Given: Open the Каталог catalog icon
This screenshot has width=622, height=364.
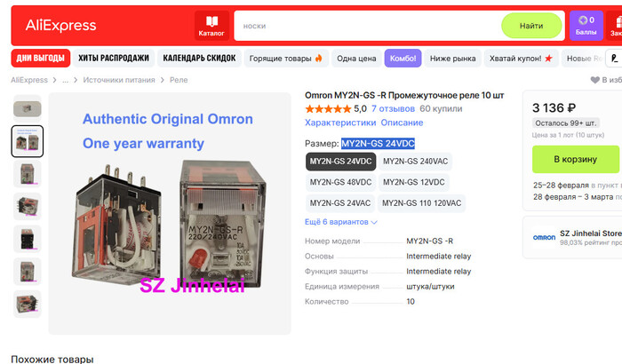Looking at the screenshot, I should (211, 26).
